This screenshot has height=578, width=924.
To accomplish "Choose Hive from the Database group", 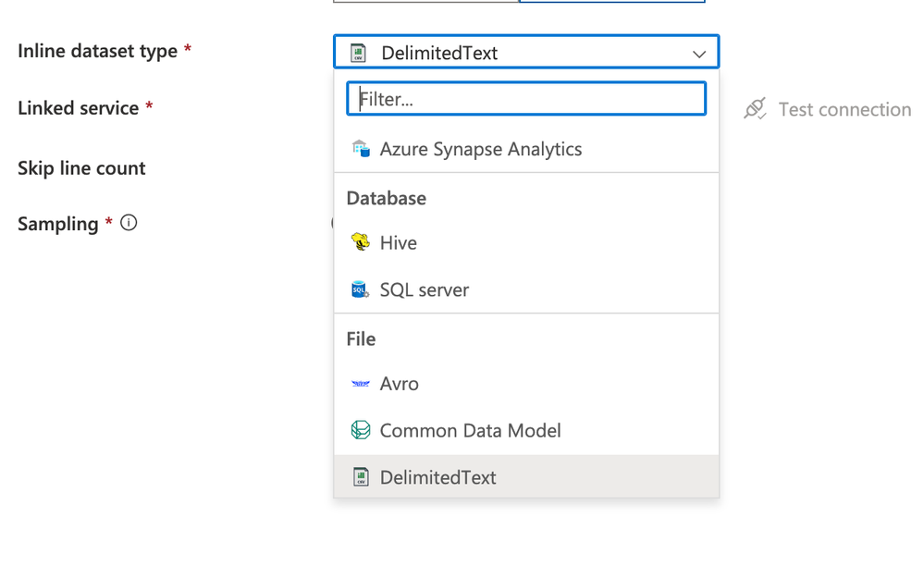I will (x=525, y=242).
